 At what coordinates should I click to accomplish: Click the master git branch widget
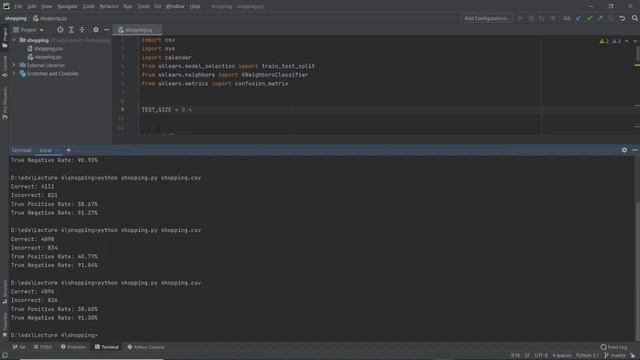(x=615, y=356)
